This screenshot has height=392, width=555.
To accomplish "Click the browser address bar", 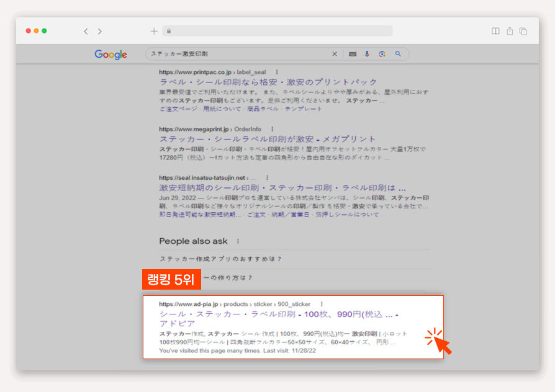I will pyautogui.click(x=277, y=31).
